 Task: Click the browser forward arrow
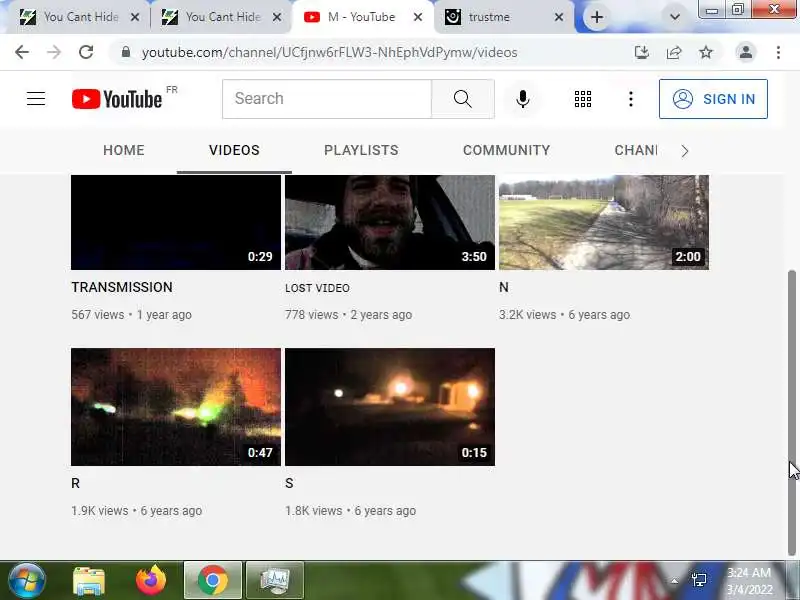[54, 52]
